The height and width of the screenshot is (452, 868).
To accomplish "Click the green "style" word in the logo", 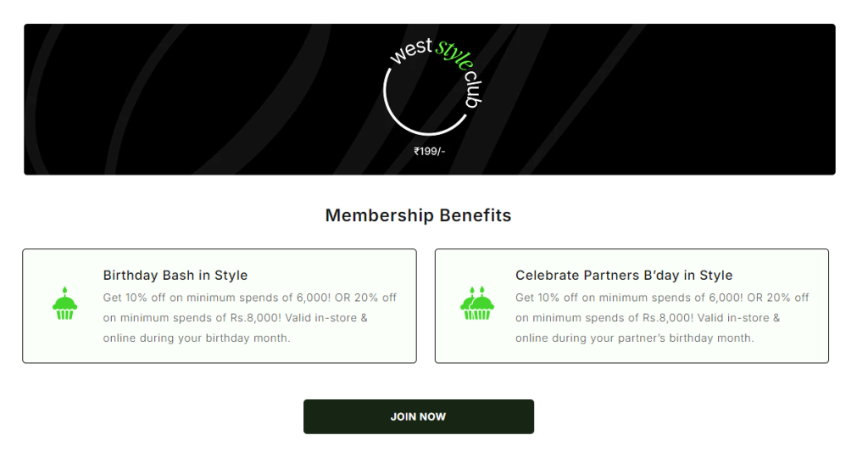I will point(453,49).
